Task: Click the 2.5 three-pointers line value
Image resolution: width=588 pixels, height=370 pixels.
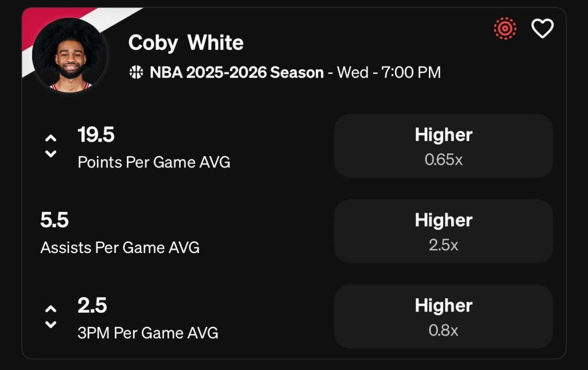Action: click(92, 306)
